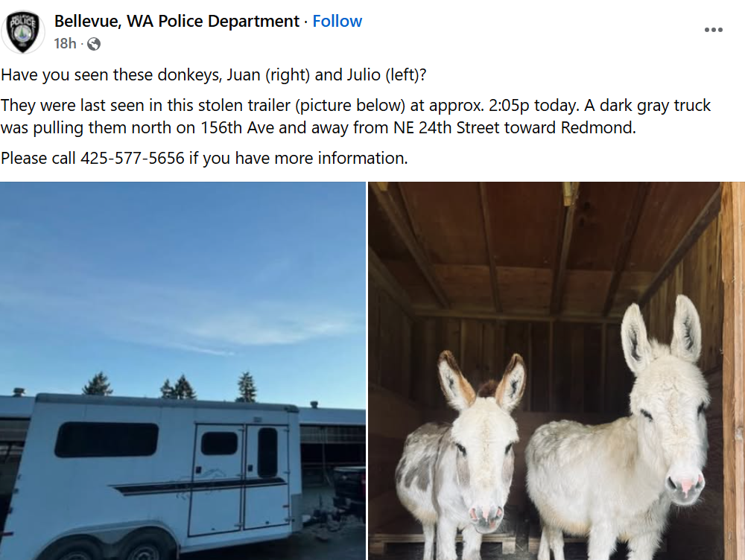Open the stolen trailer photo
Image resolution: width=745 pixels, height=560 pixels.
tap(183, 371)
